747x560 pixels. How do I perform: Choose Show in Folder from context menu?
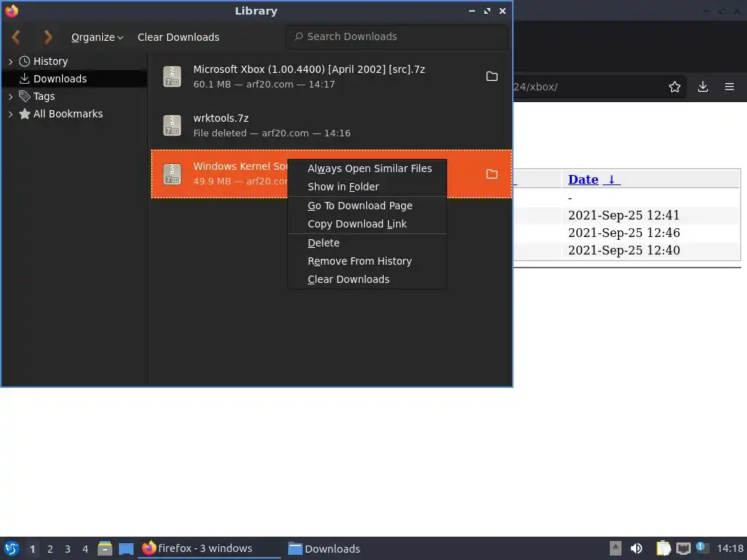[368, 187]
